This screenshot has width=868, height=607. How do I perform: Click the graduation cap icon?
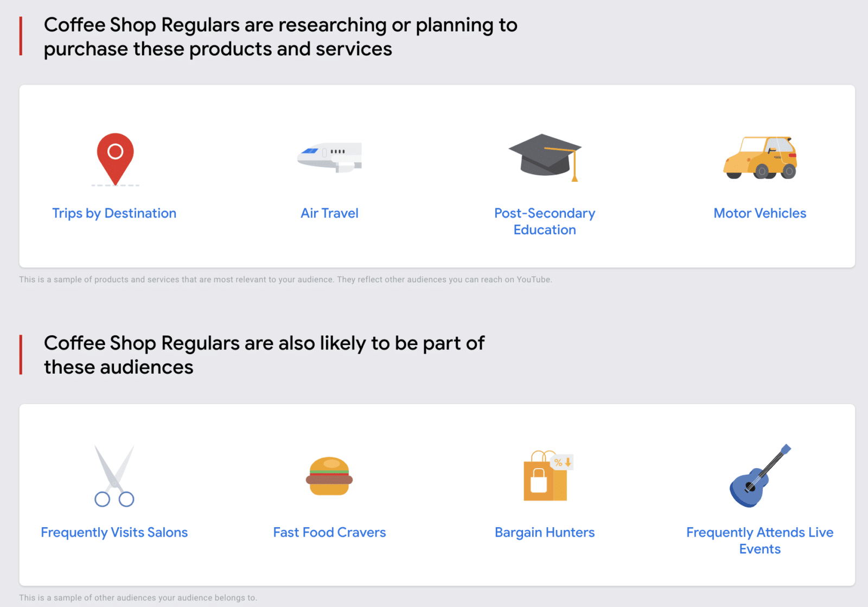[x=545, y=157]
